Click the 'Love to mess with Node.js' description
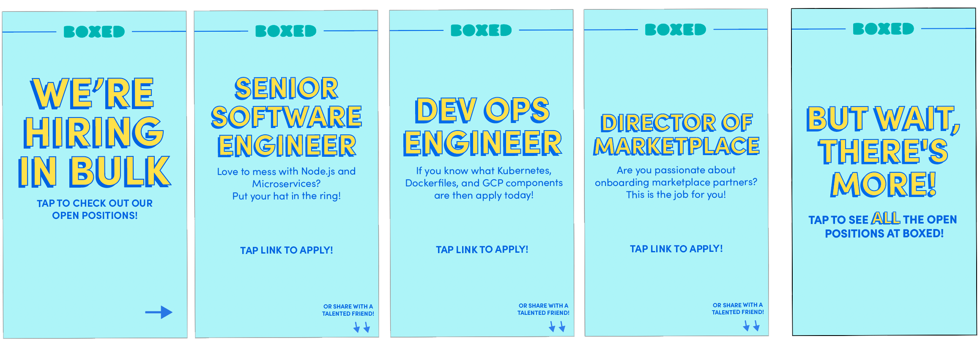980x344 pixels. click(286, 183)
